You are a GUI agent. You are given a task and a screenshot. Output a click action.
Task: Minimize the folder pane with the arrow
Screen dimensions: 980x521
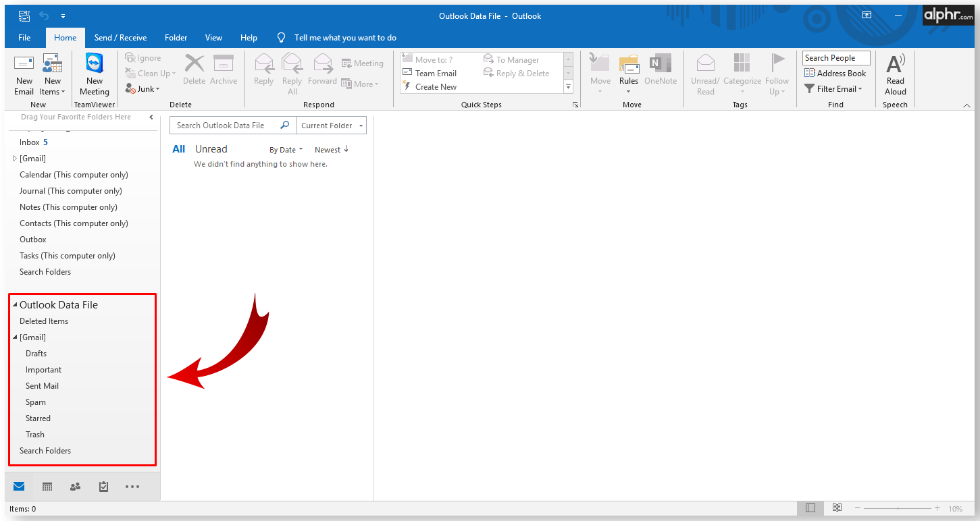[151, 117]
